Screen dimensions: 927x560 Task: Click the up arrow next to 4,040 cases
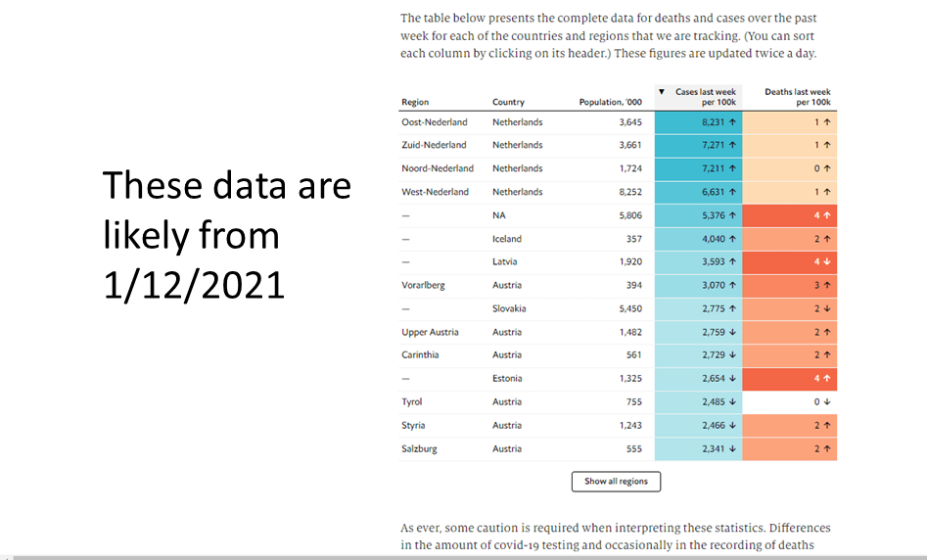pyautogui.click(x=732, y=239)
